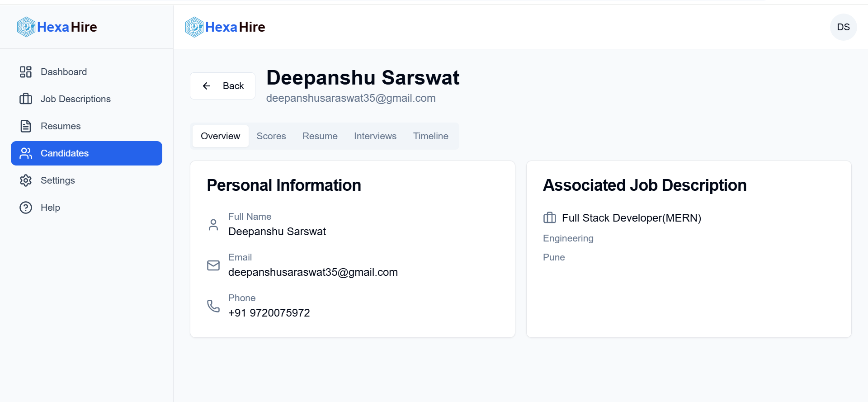The width and height of the screenshot is (868, 402).
Task: Switch to the Scores tab
Action: (271, 136)
